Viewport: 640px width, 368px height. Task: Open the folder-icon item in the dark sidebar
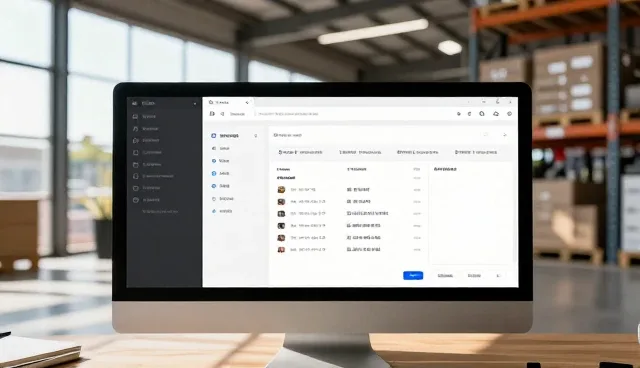[x=147, y=164]
